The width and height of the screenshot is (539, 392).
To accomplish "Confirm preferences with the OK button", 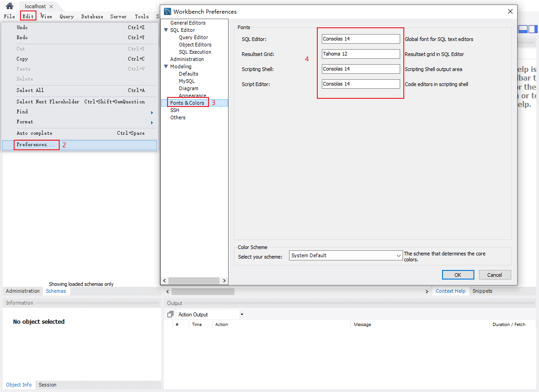I will pyautogui.click(x=458, y=275).
